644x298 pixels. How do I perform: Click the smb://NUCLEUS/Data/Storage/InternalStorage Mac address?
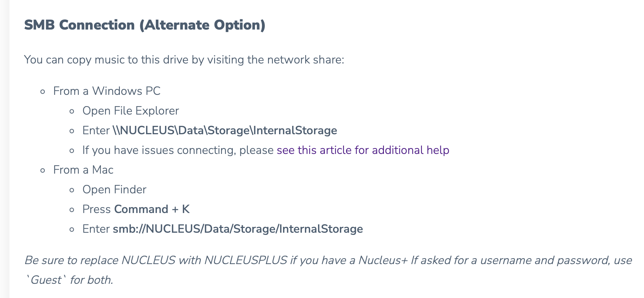(238, 229)
